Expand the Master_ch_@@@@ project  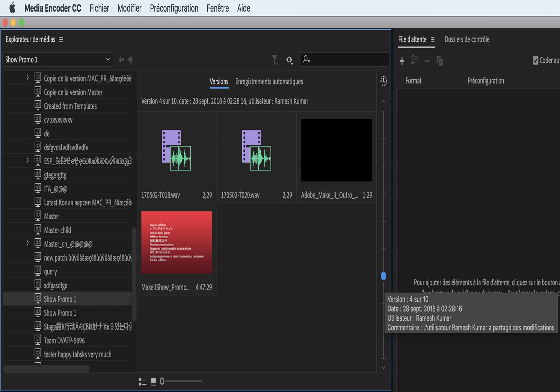27,243
